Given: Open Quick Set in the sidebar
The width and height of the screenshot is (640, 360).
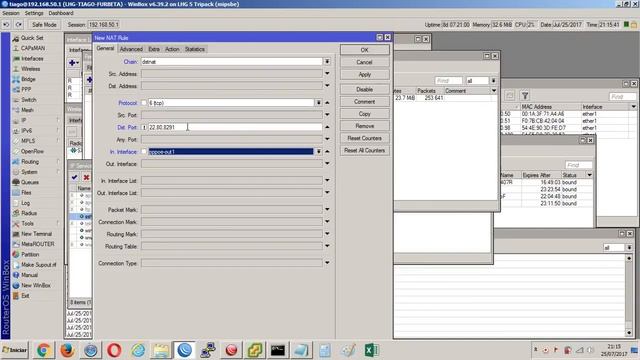Looking at the screenshot, I should tap(32, 38).
